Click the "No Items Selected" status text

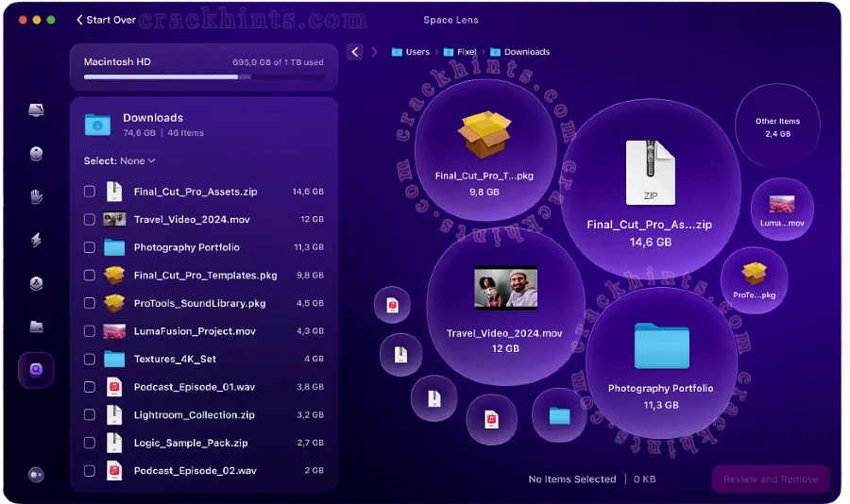pyautogui.click(x=572, y=479)
